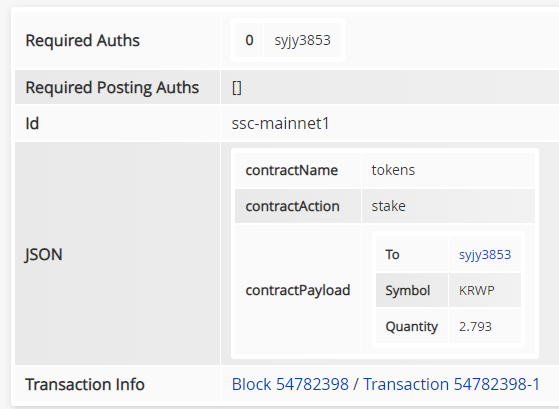Select the contractAction value stake

pyautogui.click(x=388, y=206)
